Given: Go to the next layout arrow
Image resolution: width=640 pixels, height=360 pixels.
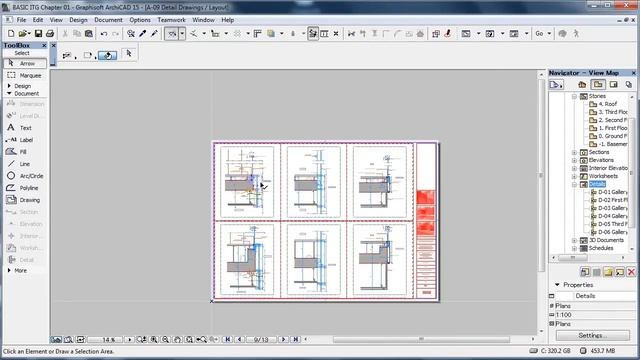Looking at the screenshot, I should [283, 339].
